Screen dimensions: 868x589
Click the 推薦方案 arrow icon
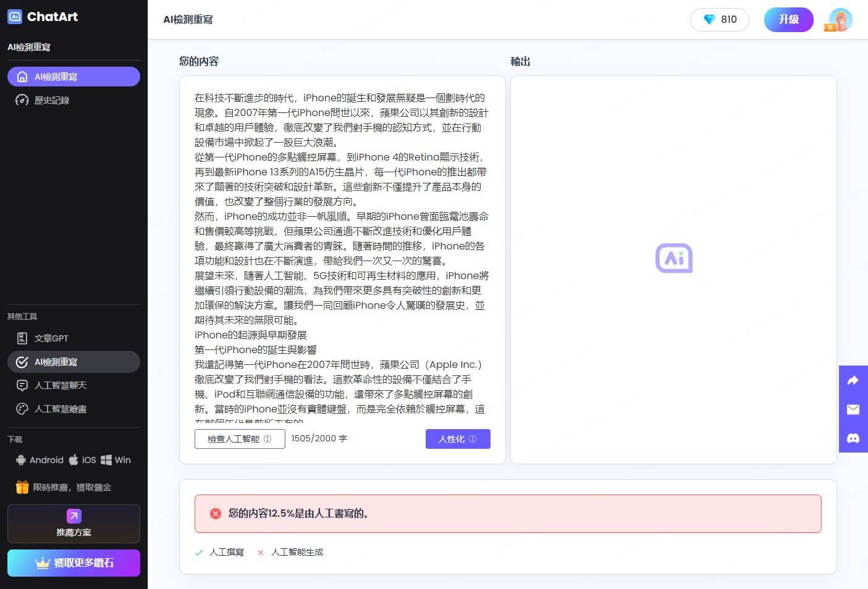(x=74, y=516)
